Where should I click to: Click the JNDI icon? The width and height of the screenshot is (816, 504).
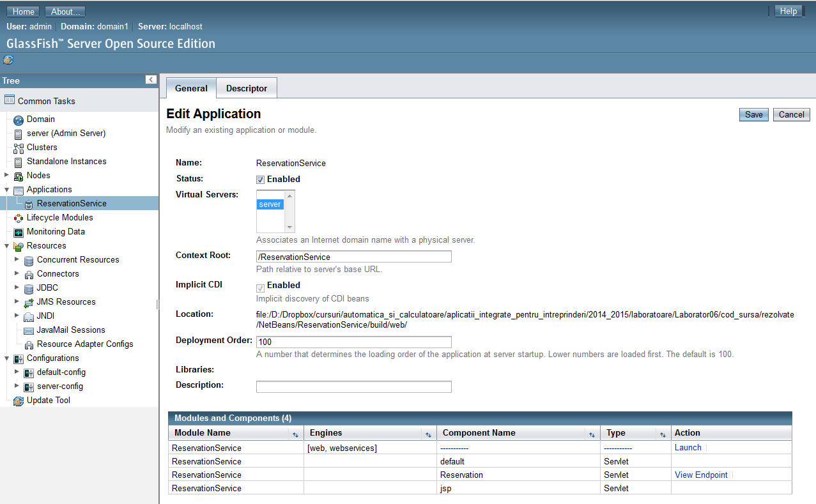pos(29,316)
